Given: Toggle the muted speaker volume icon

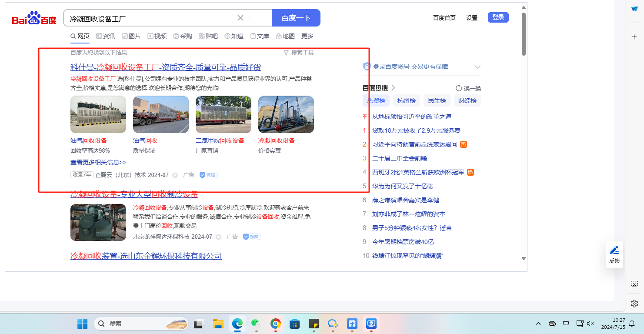Looking at the screenshot, I should (x=591, y=324).
